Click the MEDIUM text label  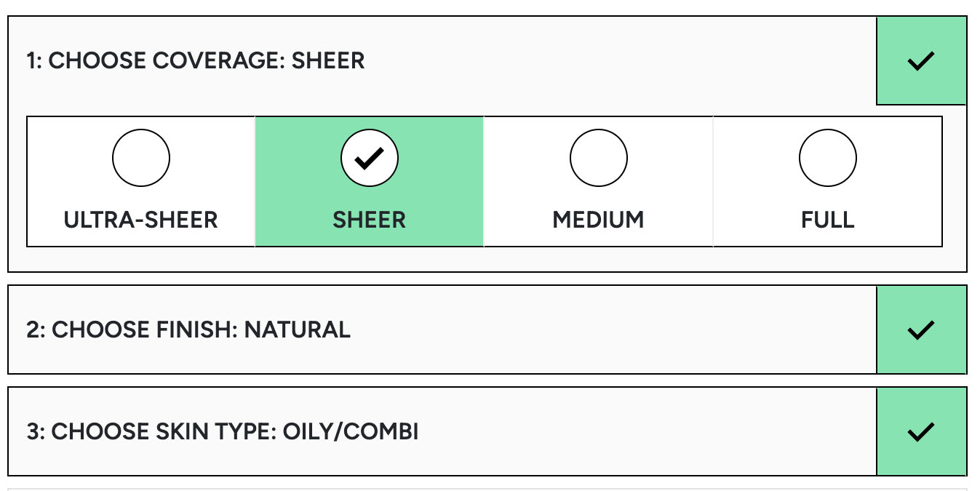(x=598, y=220)
